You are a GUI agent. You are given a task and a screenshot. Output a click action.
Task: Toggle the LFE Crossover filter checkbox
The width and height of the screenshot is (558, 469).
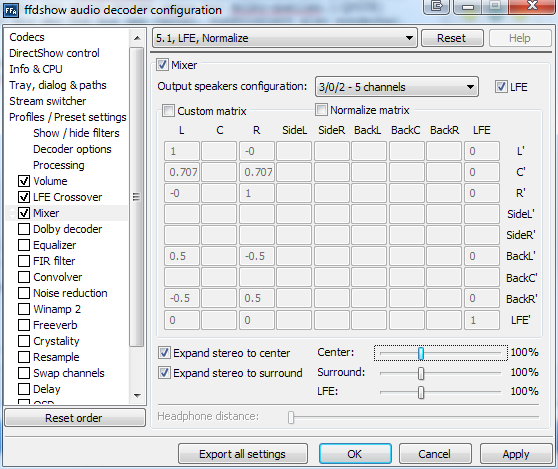pos(24,197)
